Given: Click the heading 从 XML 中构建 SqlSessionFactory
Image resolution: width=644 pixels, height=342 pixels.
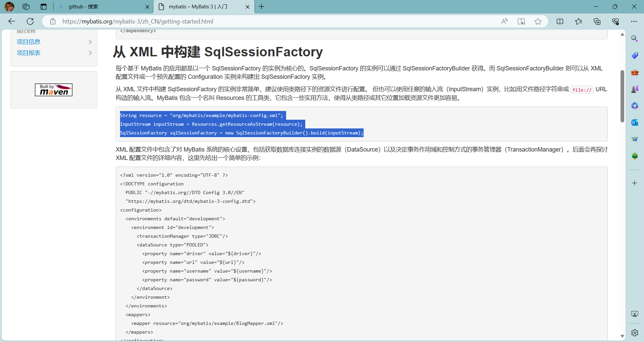Looking at the screenshot, I should point(218,52).
